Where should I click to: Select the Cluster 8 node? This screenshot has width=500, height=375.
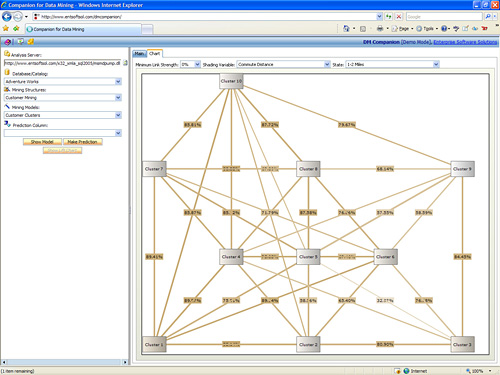tap(308, 169)
